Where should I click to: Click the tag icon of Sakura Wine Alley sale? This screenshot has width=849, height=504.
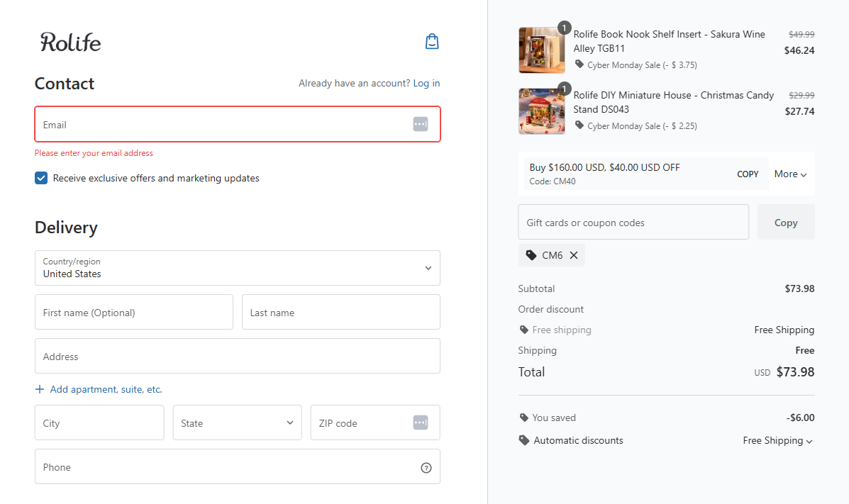point(579,65)
